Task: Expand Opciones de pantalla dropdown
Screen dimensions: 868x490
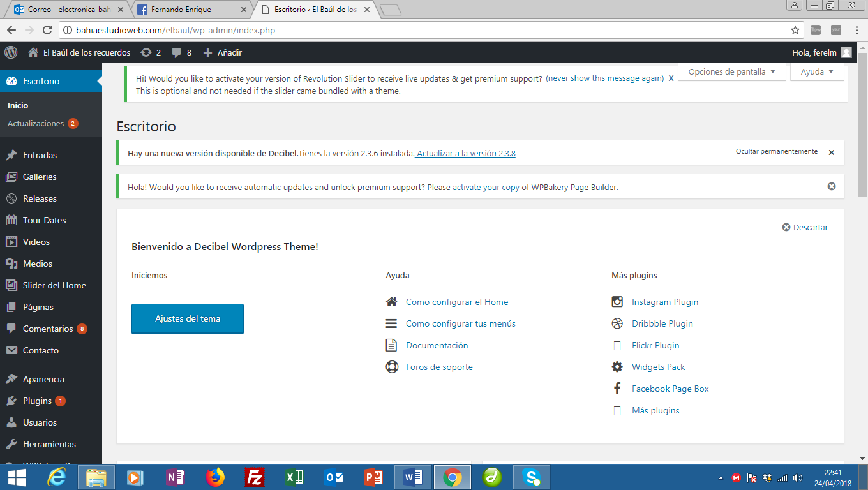Action: click(732, 72)
